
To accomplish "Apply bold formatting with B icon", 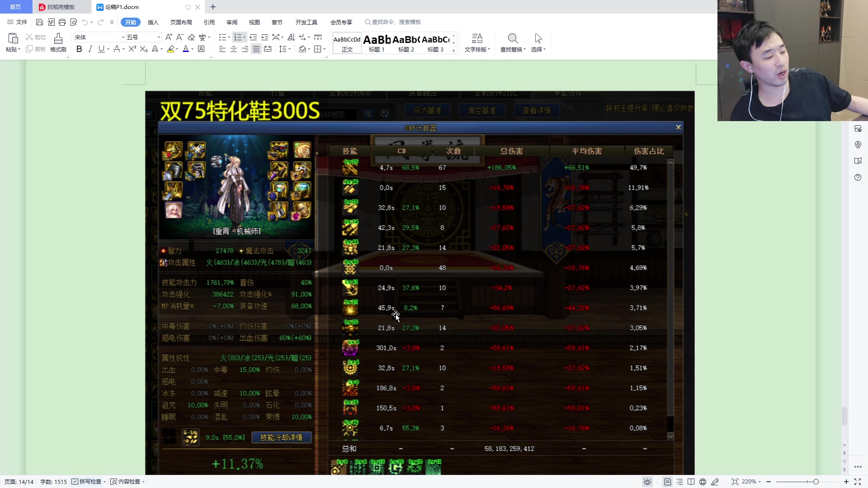I will click(79, 49).
